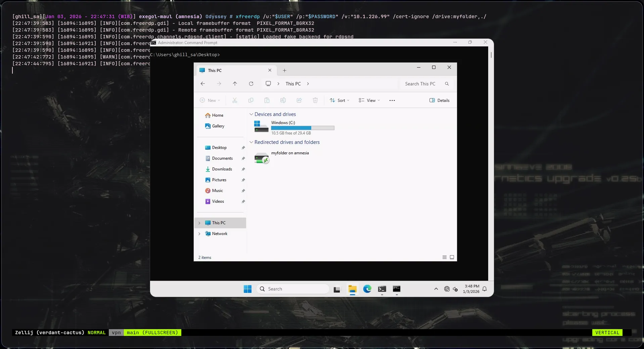644x349 pixels.
Task: Share using the toolbar Share icon
Action: [299, 100]
